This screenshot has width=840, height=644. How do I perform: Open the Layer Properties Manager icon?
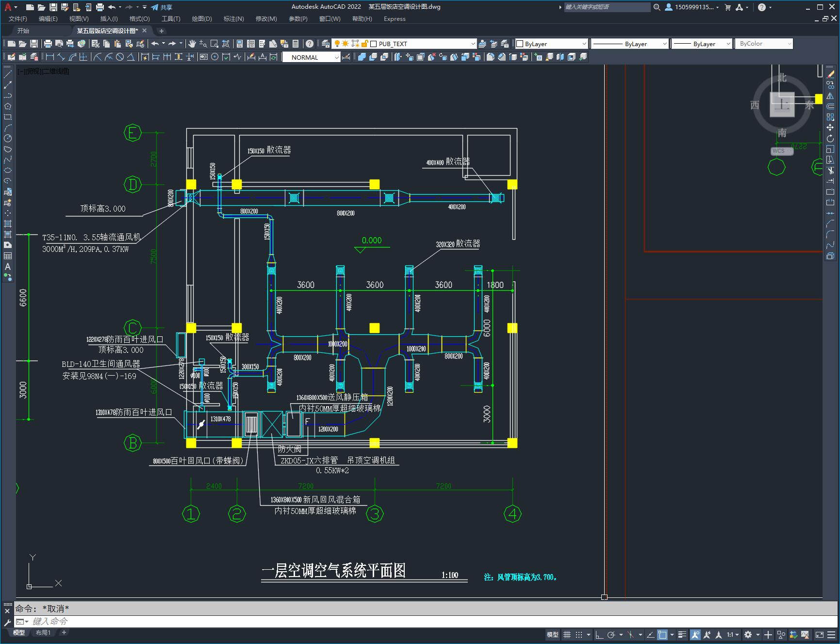click(326, 44)
